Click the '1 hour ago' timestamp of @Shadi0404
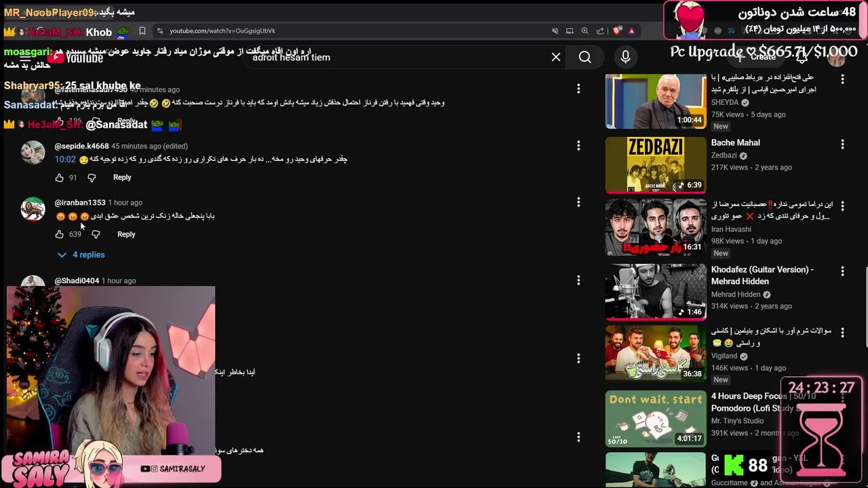 pyautogui.click(x=119, y=281)
